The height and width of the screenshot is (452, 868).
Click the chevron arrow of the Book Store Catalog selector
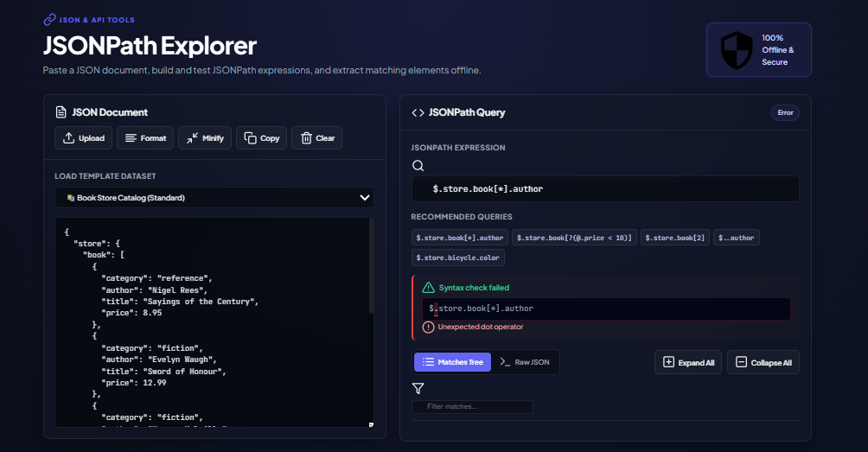click(x=364, y=198)
